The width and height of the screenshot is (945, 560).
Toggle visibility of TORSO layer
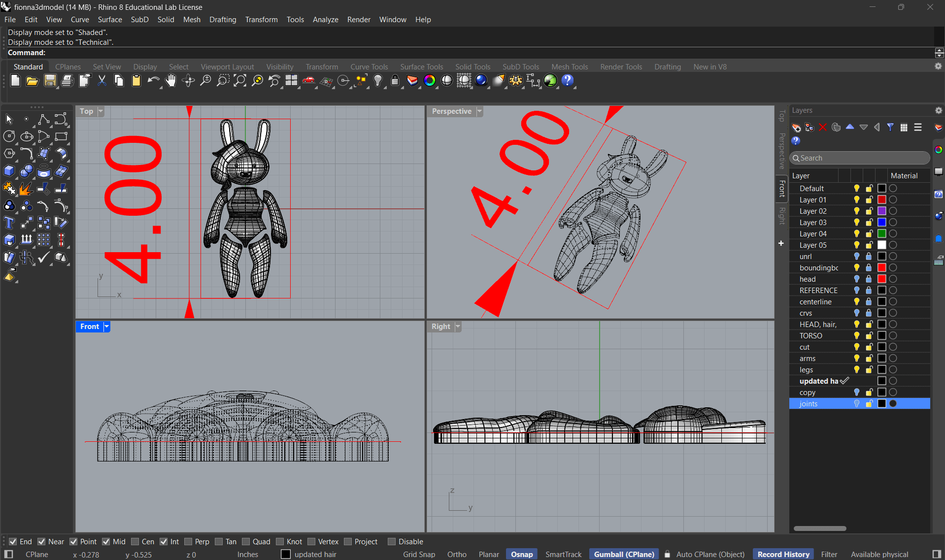point(856,336)
